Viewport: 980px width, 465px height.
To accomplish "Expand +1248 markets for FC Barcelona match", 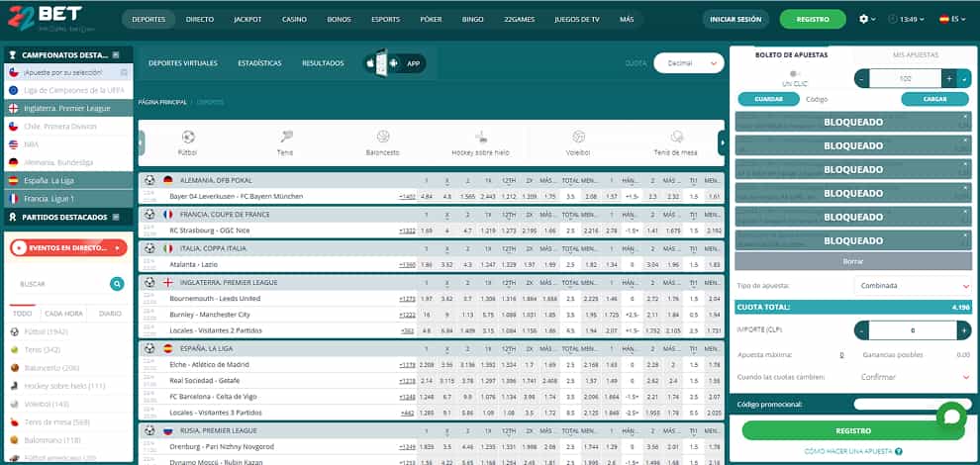I will coord(408,397).
